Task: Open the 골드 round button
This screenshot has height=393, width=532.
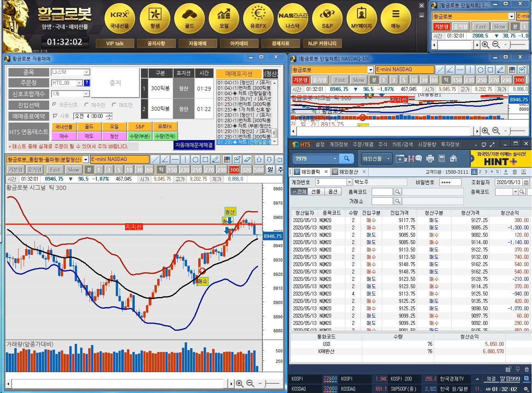Action: click(189, 19)
